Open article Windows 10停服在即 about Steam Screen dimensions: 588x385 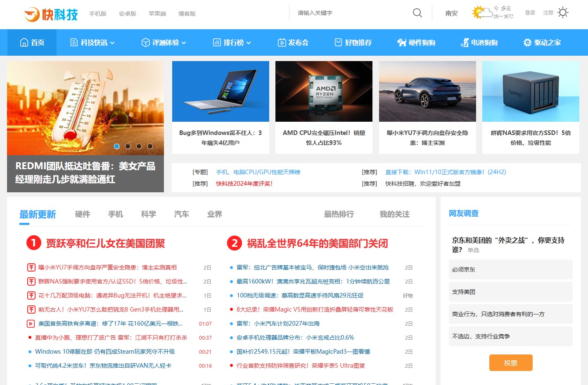click(105, 352)
